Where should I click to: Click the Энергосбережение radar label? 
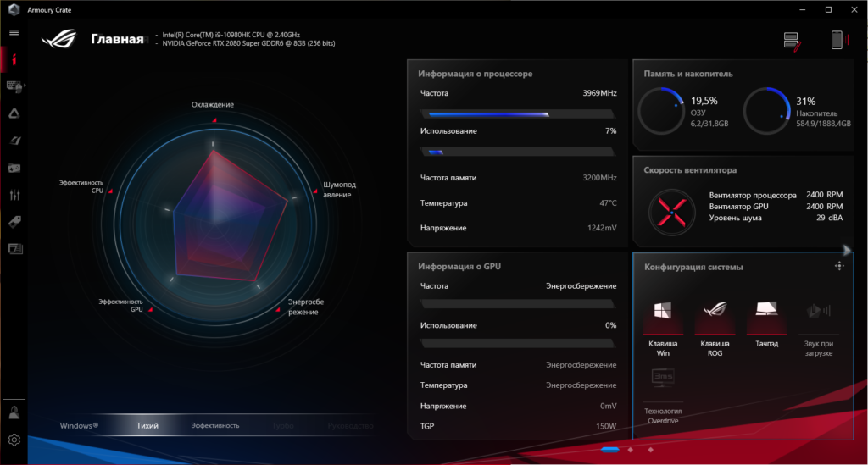pos(305,307)
